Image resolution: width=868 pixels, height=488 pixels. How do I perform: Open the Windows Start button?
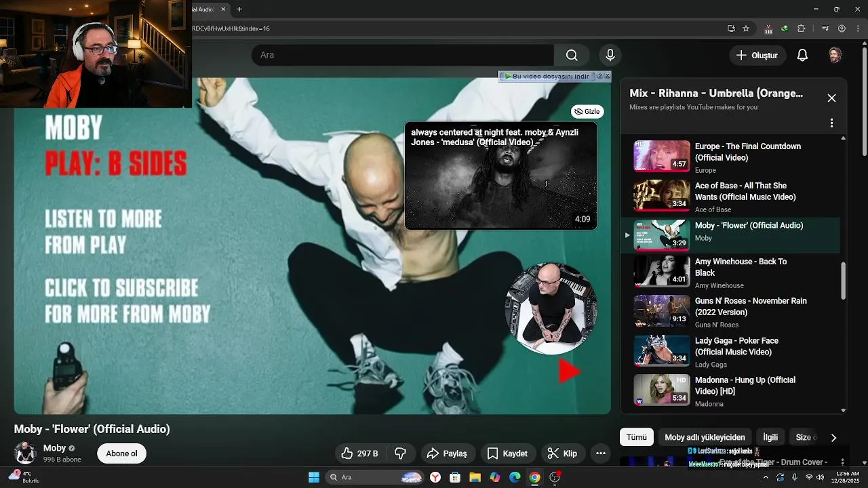tap(314, 477)
